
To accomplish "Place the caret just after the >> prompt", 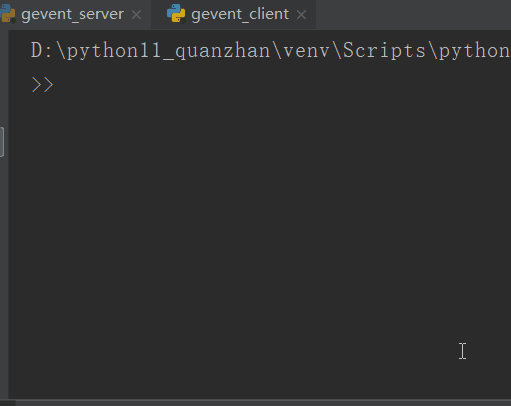I will [57, 85].
